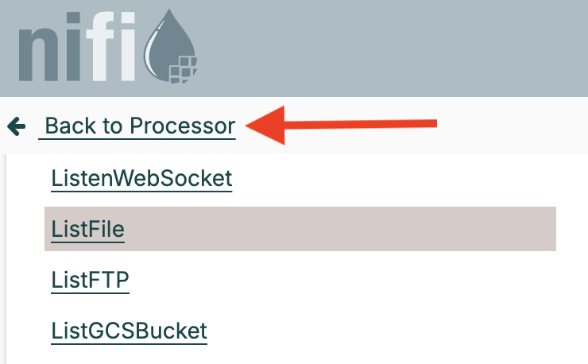Screen dimensions: 588x364
Task: Click the red annotation arrow's head
Action: [265, 126]
